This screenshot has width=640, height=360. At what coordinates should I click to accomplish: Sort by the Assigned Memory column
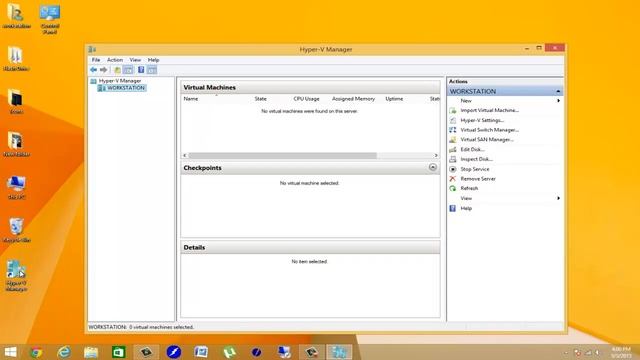[x=353, y=99]
